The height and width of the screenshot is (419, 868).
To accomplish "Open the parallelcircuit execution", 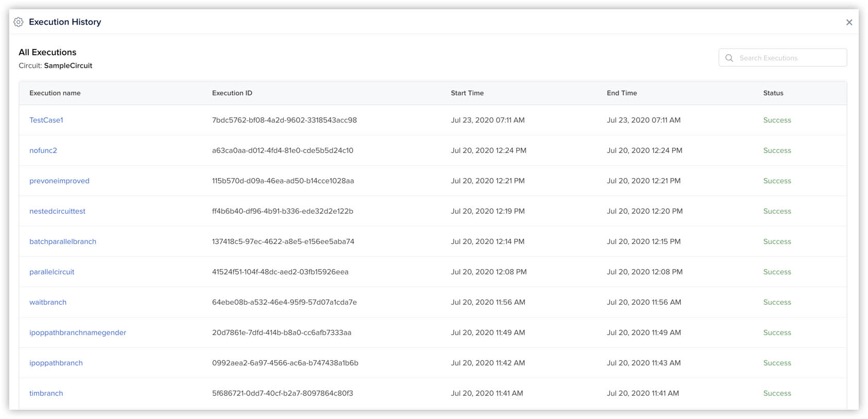I will pos(52,272).
